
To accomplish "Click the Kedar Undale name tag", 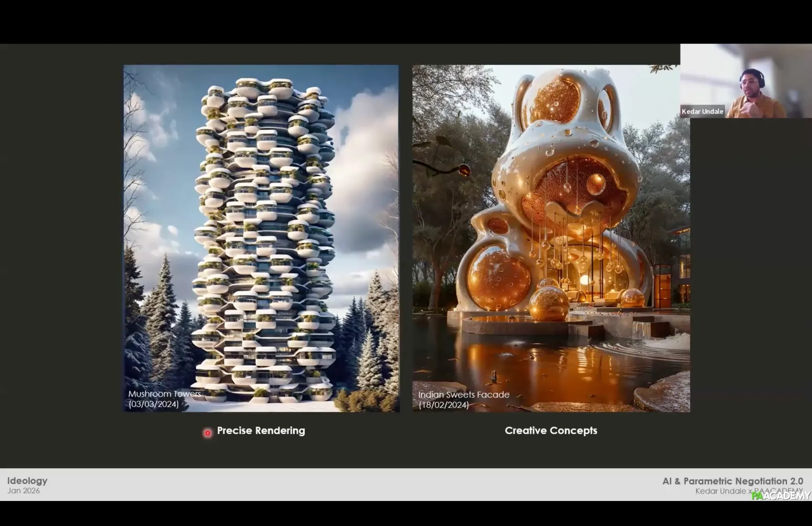I will coord(702,111).
